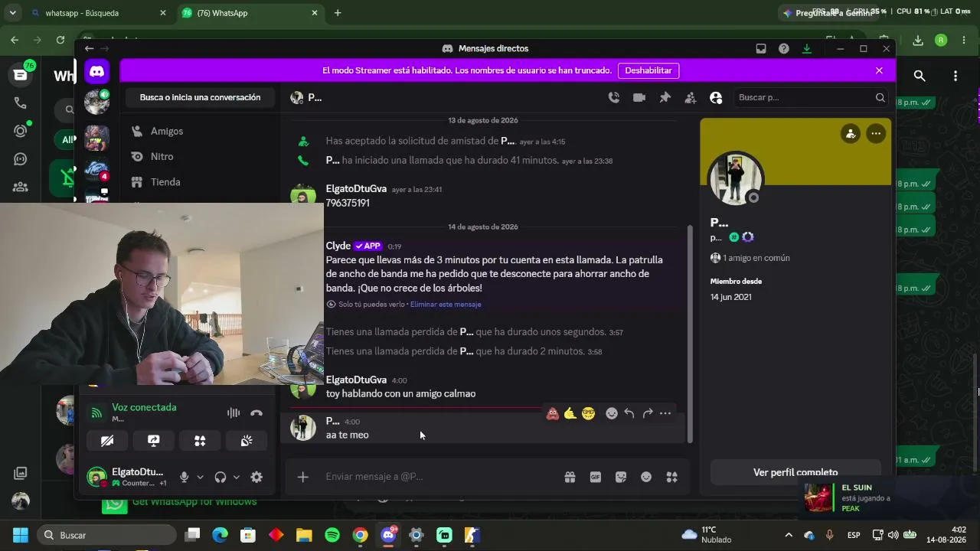Open P...'s profile avatar picture
Screen dimensions: 980x551
736,178
